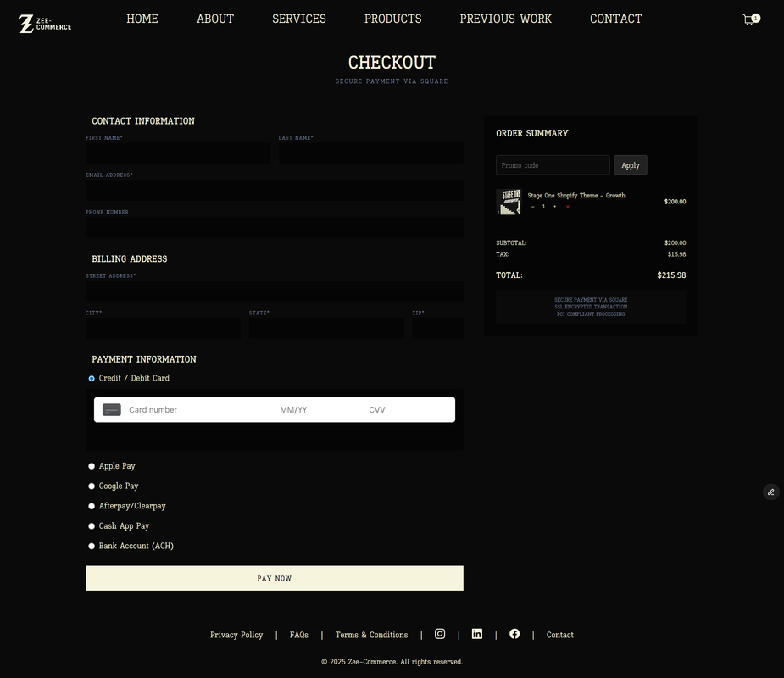Open the Facebook footer icon

(x=514, y=634)
